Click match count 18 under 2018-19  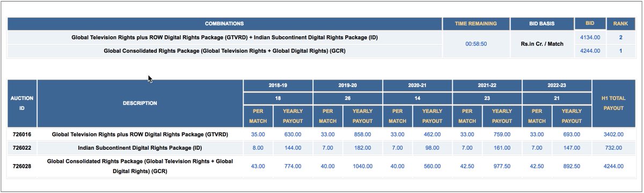click(x=278, y=98)
